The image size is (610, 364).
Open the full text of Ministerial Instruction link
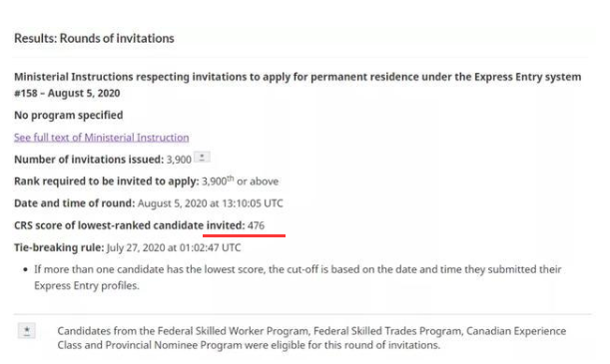[x=102, y=138]
